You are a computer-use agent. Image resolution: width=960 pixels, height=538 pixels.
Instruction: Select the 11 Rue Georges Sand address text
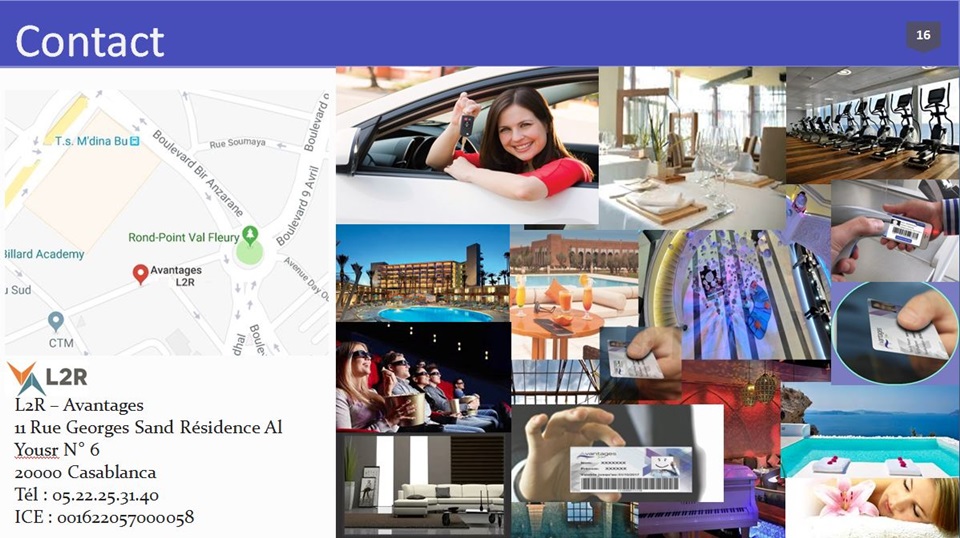148,428
